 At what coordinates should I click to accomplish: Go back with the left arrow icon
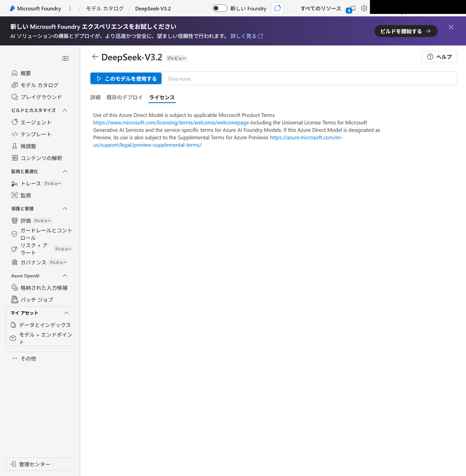point(95,57)
